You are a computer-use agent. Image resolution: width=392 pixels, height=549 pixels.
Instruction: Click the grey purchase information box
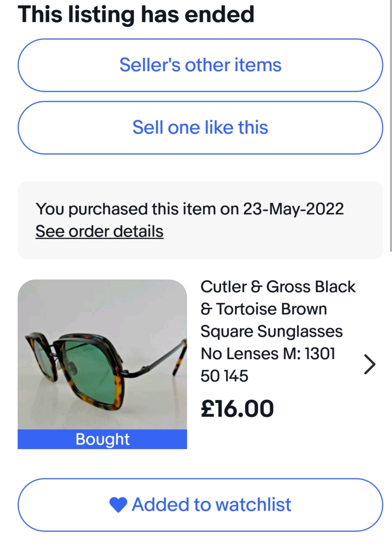coord(200,220)
